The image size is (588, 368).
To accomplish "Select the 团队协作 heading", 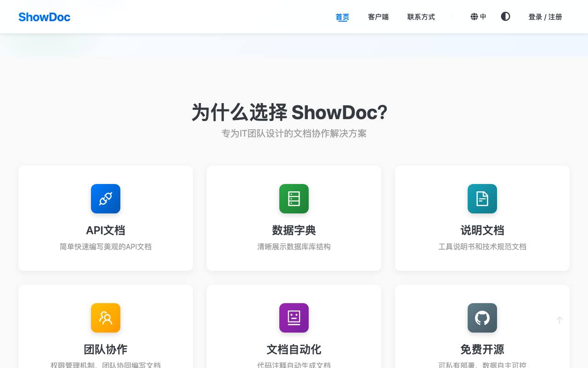I will [x=106, y=349].
